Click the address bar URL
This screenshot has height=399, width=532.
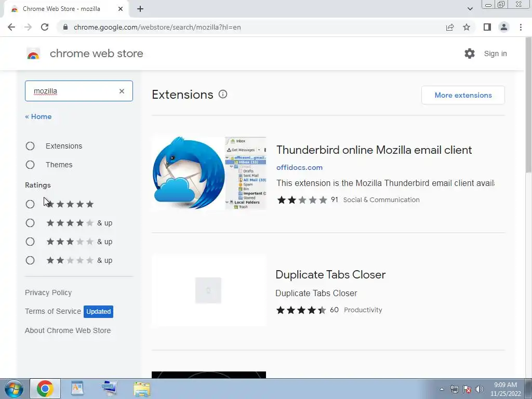157,27
